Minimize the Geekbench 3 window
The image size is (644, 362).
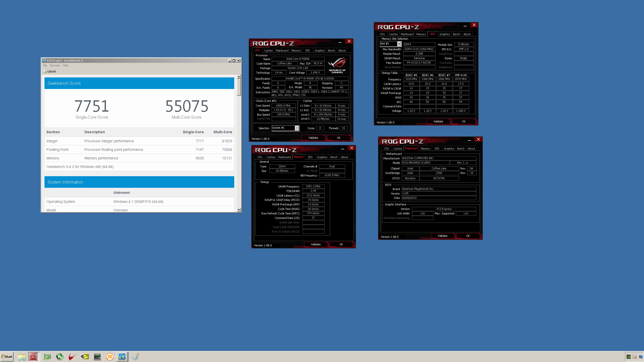pos(230,60)
